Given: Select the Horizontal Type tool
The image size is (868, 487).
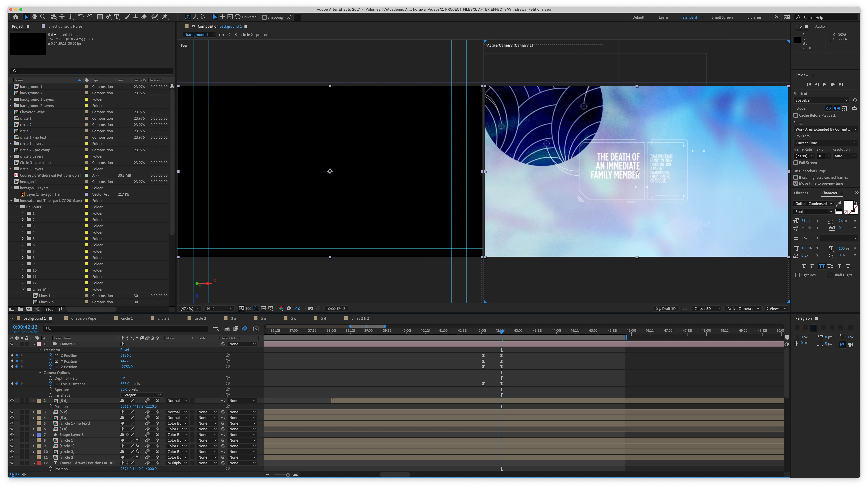Looking at the screenshot, I should click(x=117, y=17).
